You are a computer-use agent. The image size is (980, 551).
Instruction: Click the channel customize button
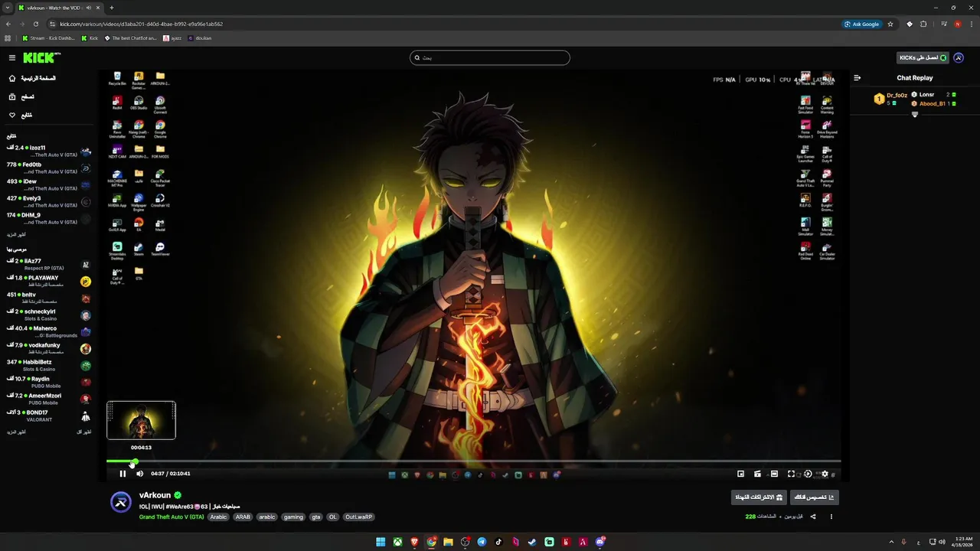coord(815,497)
